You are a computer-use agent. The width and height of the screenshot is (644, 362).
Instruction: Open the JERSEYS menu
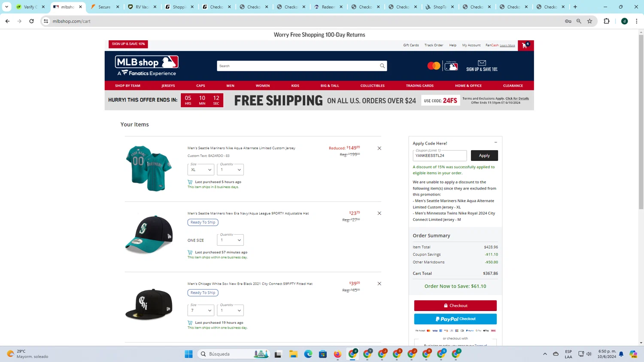click(168, 86)
